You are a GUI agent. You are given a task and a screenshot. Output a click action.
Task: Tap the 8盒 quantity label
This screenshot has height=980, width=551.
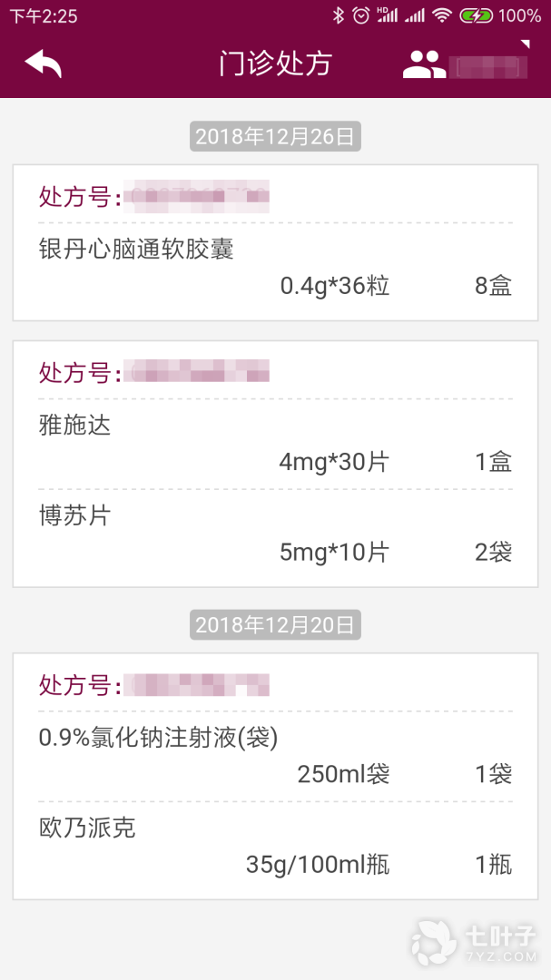click(x=493, y=287)
